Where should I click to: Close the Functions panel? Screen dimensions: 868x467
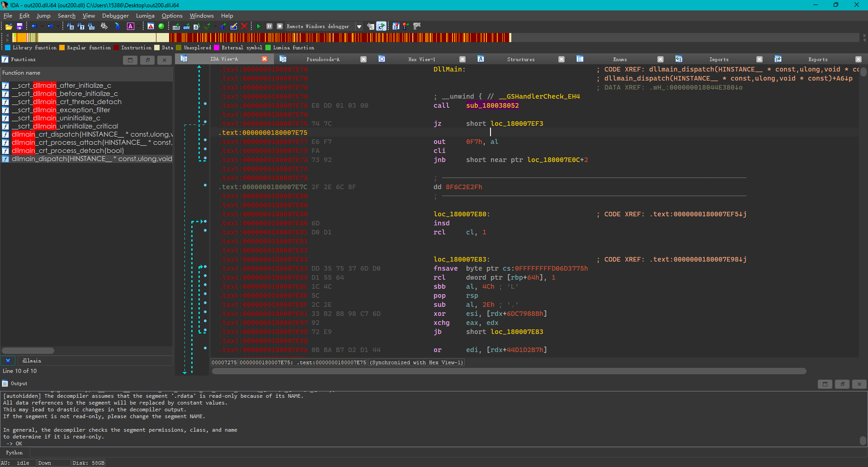tap(165, 60)
